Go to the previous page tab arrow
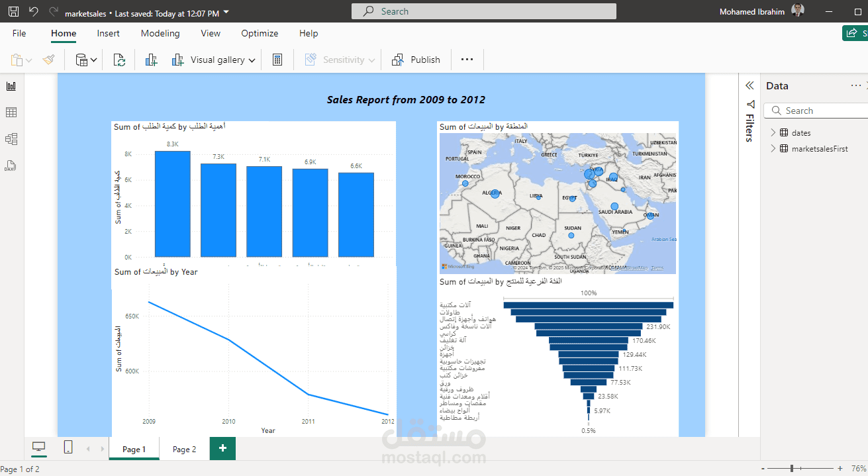The width and height of the screenshot is (868, 476). tap(88, 449)
